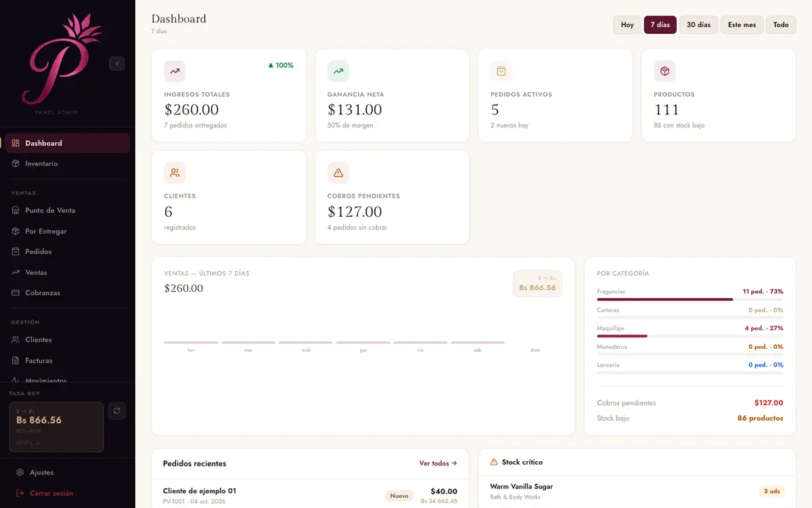Open Facturas in the sidebar

68,360
